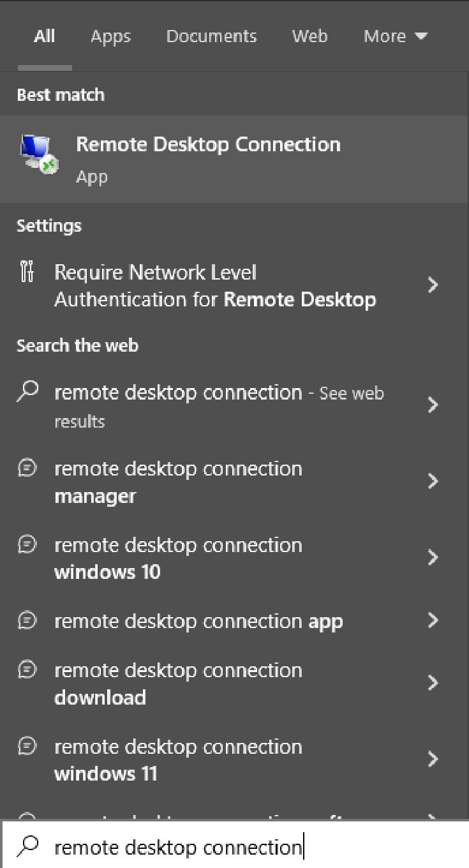Viewport: 469px width, 868px height.
Task: Click the chat icon beside 'windows 11' suggestion
Action: (27, 747)
